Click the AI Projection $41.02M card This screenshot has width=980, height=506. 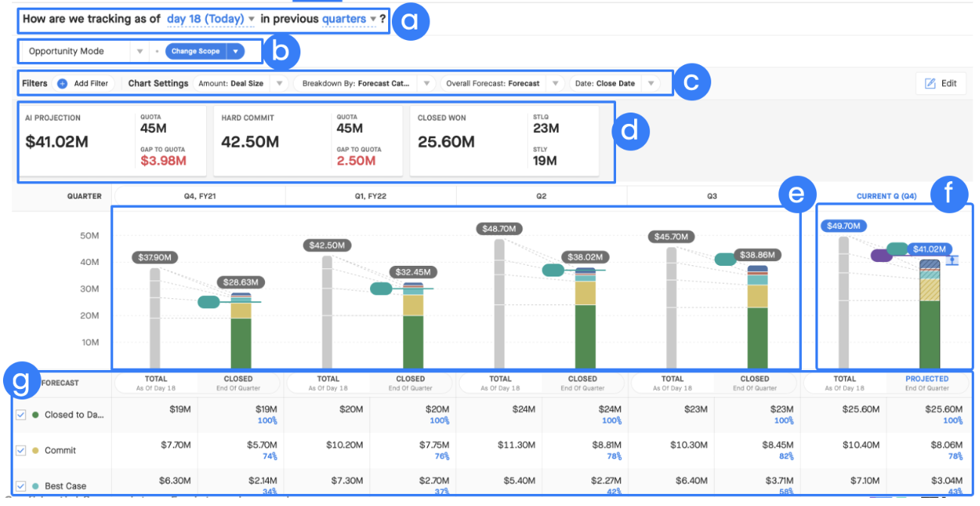coord(112,141)
